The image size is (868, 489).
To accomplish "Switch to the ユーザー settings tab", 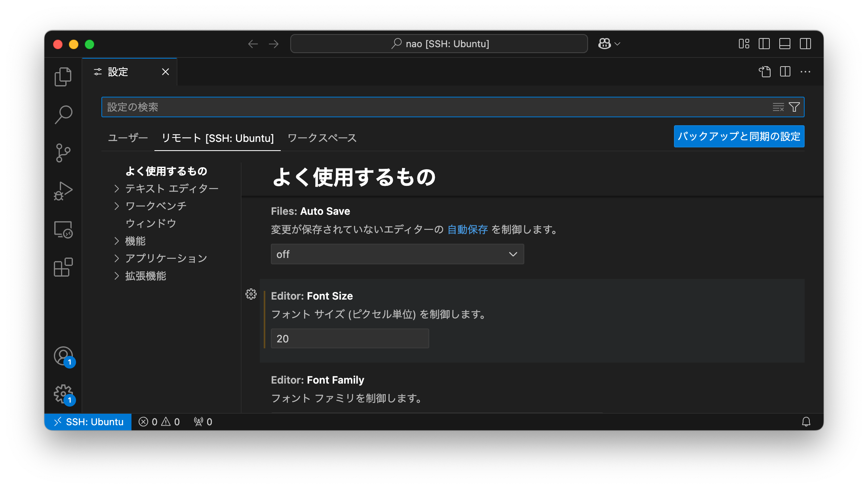I will (x=128, y=138).
